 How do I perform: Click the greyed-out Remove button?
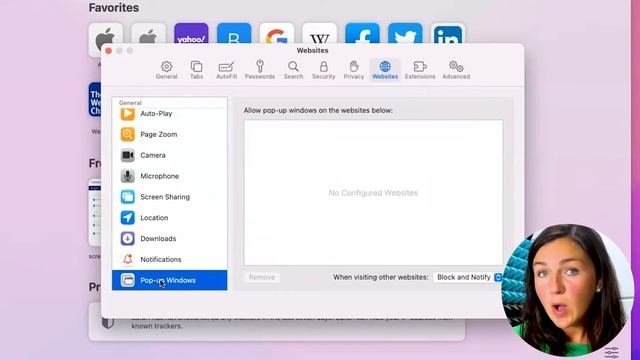click(262, 277)
